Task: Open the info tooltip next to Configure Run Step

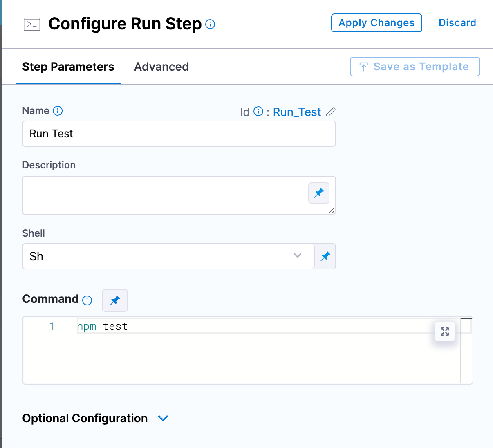Action: [210, 25]
